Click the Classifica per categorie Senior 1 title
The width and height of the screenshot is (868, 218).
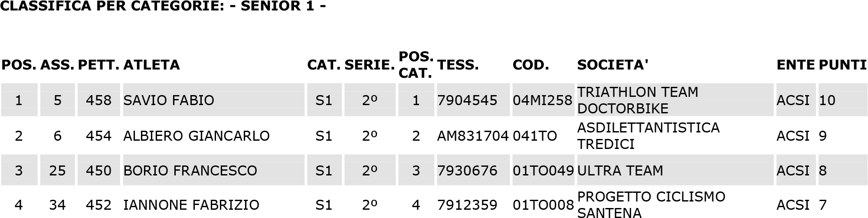click(x=163, y=6)
